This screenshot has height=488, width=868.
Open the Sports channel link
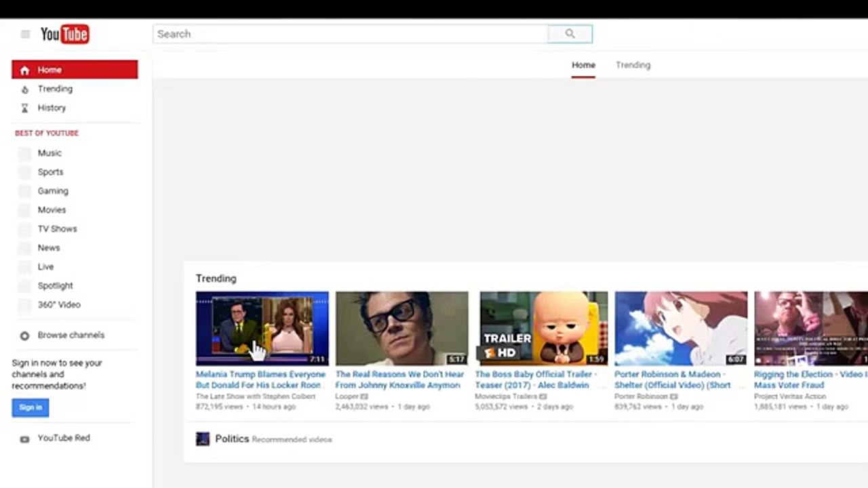tap(50, 172)
